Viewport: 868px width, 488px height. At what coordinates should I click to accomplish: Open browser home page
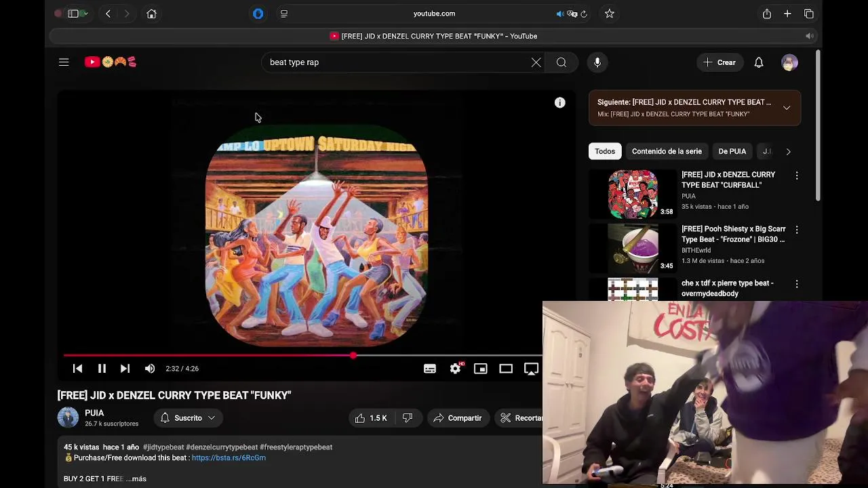(x=151, y=14)
